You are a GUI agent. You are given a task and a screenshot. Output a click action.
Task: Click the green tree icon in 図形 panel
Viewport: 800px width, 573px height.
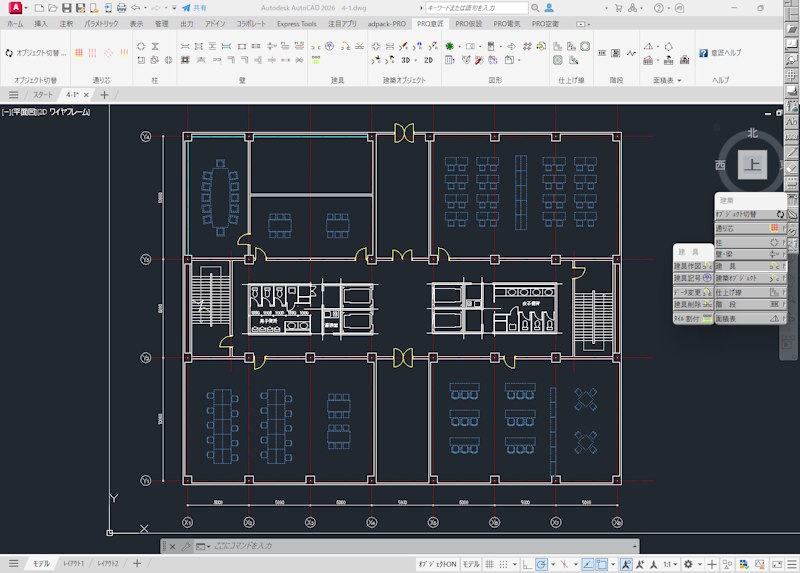[x=449, y=46]
